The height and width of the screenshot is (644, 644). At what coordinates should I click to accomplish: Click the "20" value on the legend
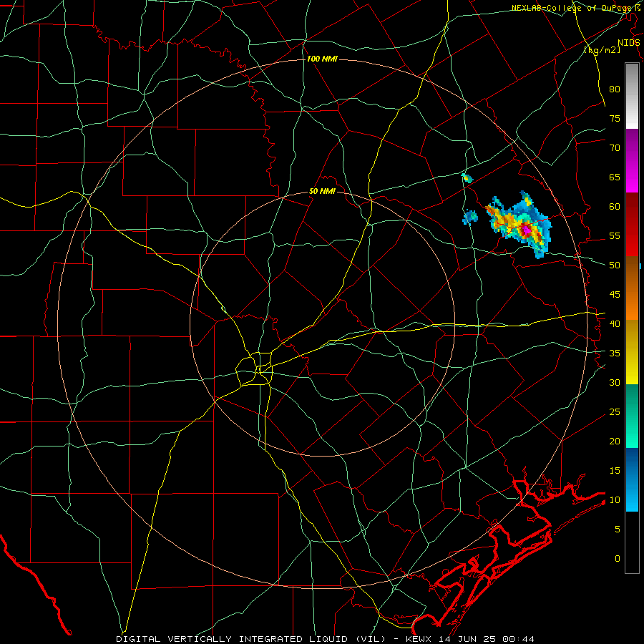[x=615, y=441]
